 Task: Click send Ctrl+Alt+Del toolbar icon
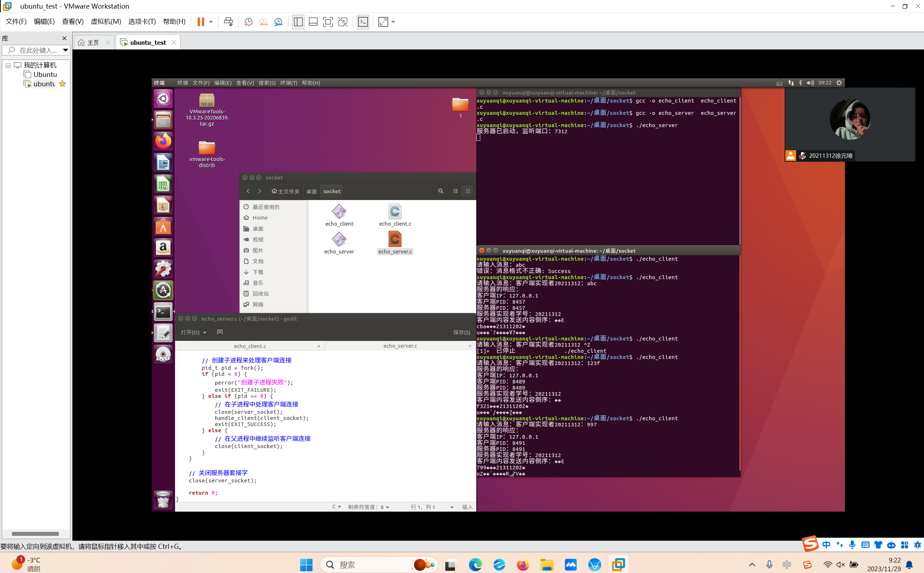pyautogui.click(x=228, y=22)
